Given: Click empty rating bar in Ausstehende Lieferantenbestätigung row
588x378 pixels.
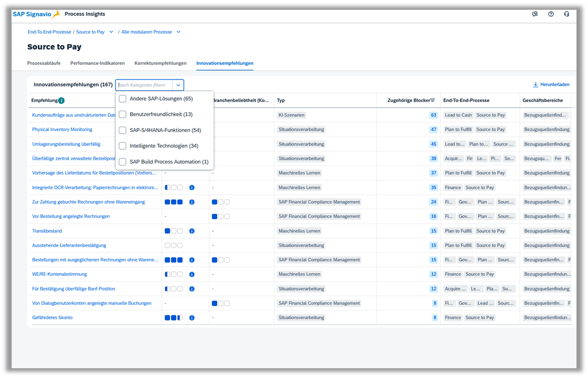Looking at the screenshot, I should pos(173,245).
